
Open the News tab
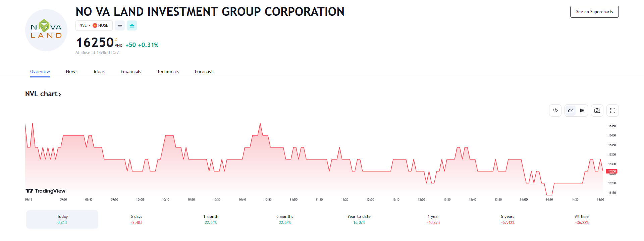pyautogui.click(x=71, y=71)
